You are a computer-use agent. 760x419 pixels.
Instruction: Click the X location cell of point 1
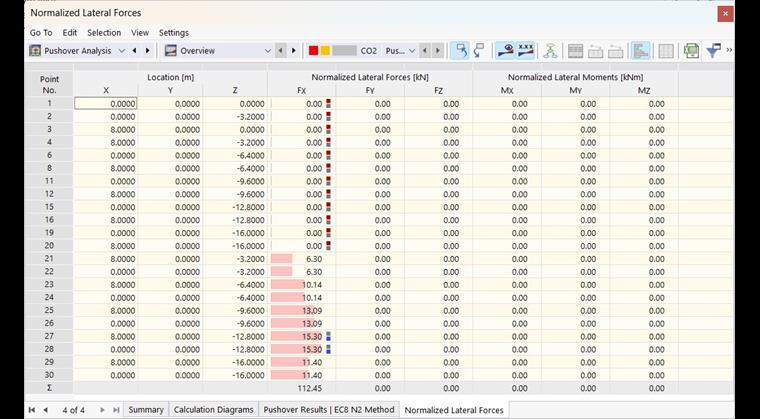[x=106, y=103]
